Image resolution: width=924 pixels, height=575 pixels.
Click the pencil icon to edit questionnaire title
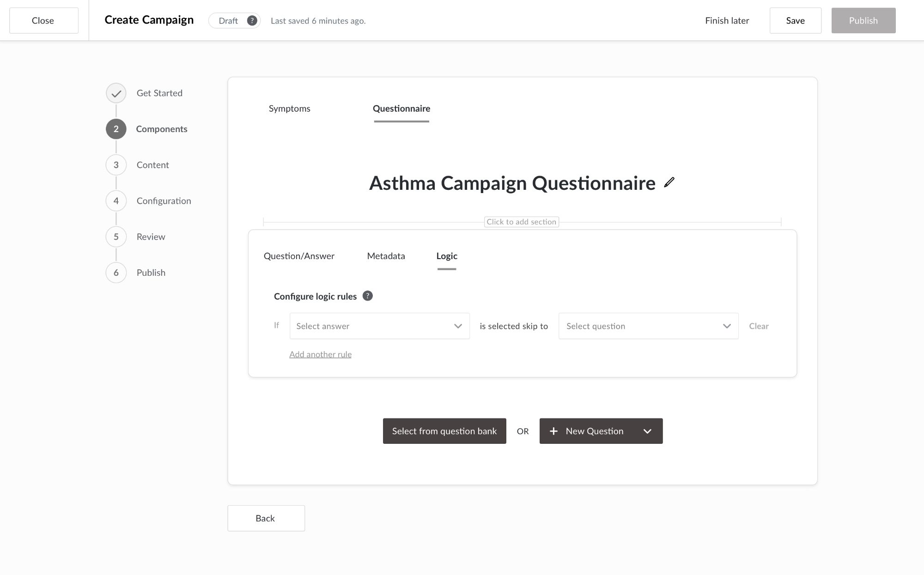point(669,182)
